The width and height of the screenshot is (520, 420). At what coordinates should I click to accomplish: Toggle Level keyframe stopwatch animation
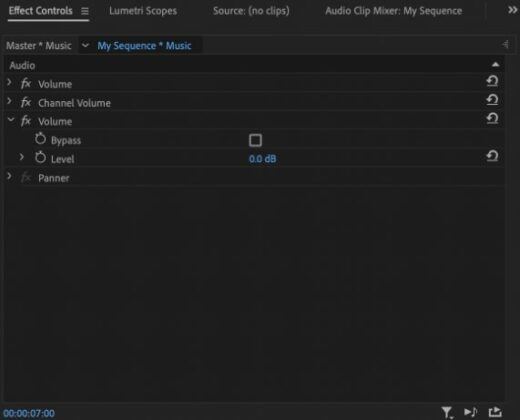(x=40, y=157)
